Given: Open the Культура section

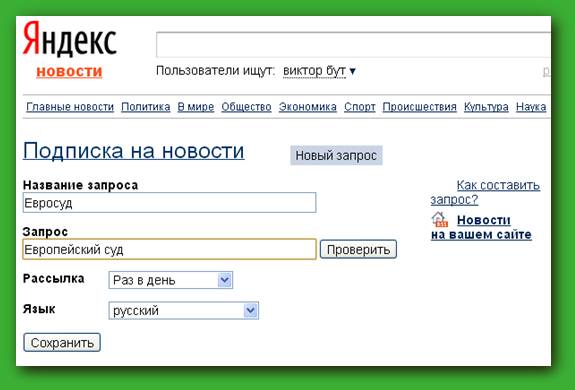Looking at the screenshot, I should pyautogui.click(x=486, y=107).
